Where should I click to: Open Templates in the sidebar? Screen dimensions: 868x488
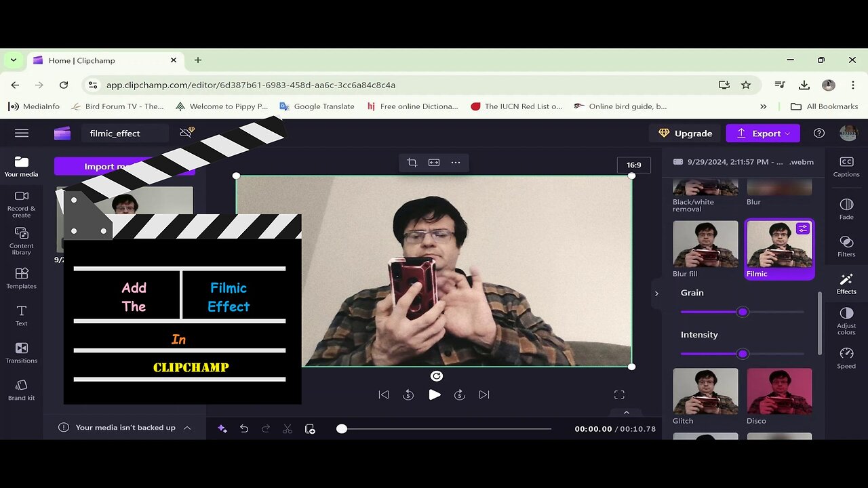pyautogui.click(x=22, y=278)
